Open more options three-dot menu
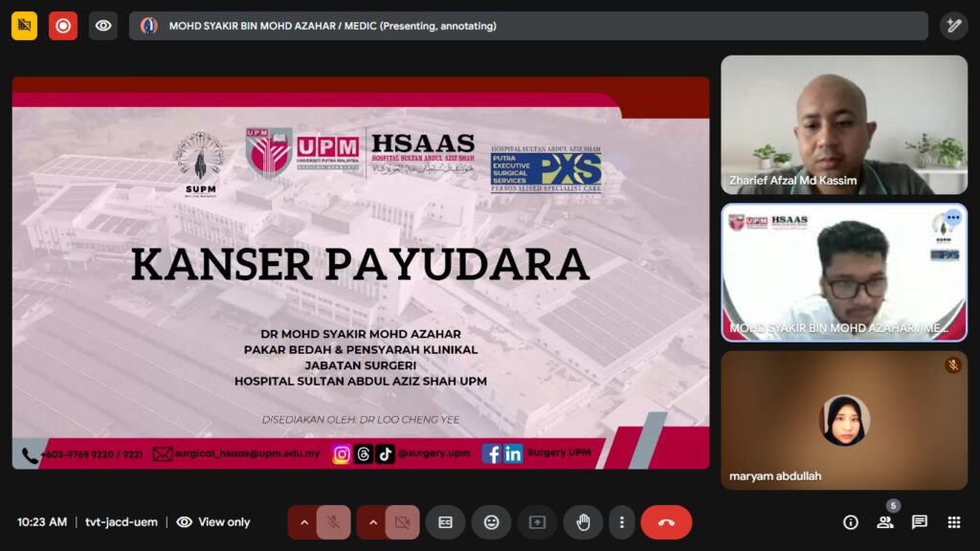 (x=622, y=522)
